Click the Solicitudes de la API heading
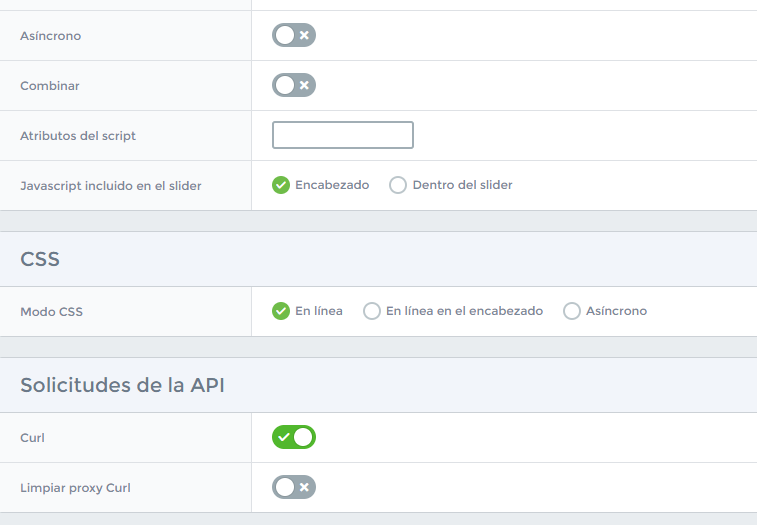The height and width of the screenshot is (525, 757). pyautogui.click(x=122, y=385)
